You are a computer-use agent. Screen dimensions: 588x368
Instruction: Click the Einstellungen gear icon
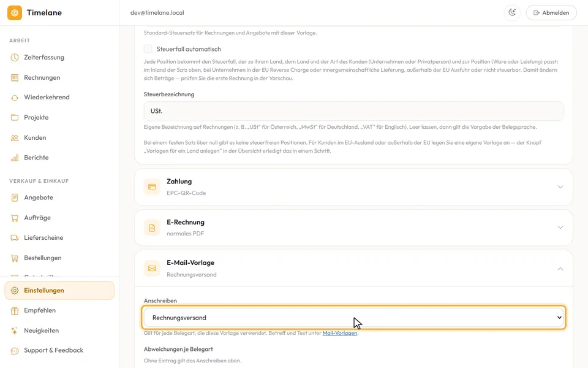(x=15, y=291)
